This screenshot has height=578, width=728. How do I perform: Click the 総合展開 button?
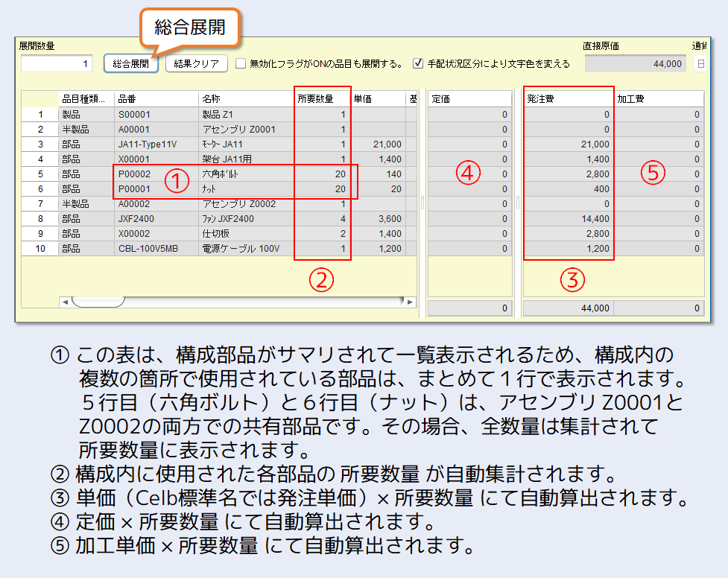tap(130, 64)
